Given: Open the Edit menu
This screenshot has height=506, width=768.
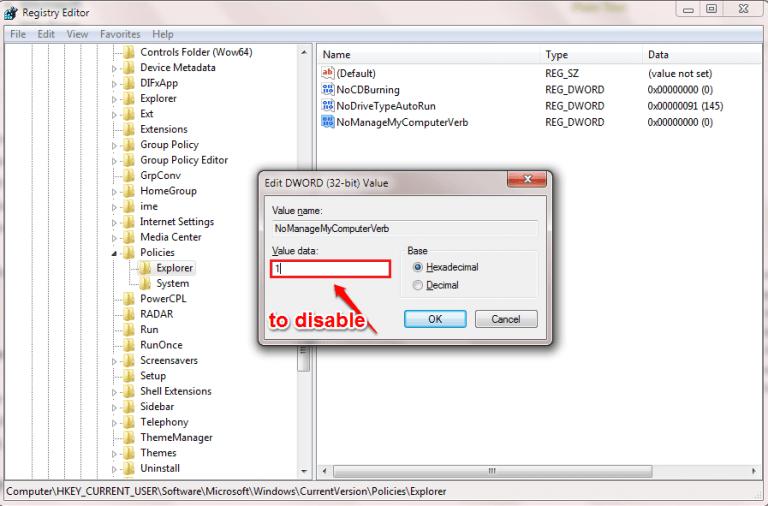Looking at the screenshot, I should pyautogui.click(x=46, y=34).
